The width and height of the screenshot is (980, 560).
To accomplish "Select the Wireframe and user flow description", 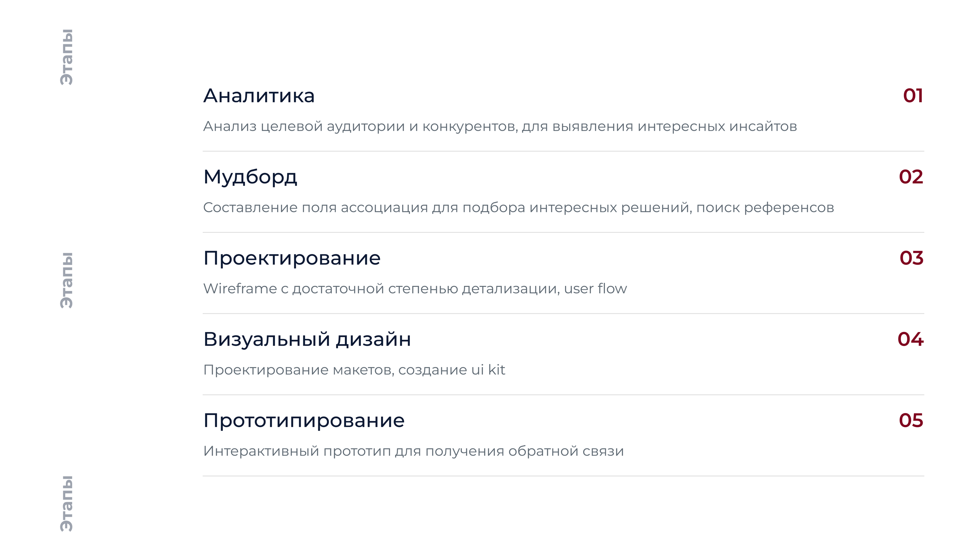I will tap(415, 289).
